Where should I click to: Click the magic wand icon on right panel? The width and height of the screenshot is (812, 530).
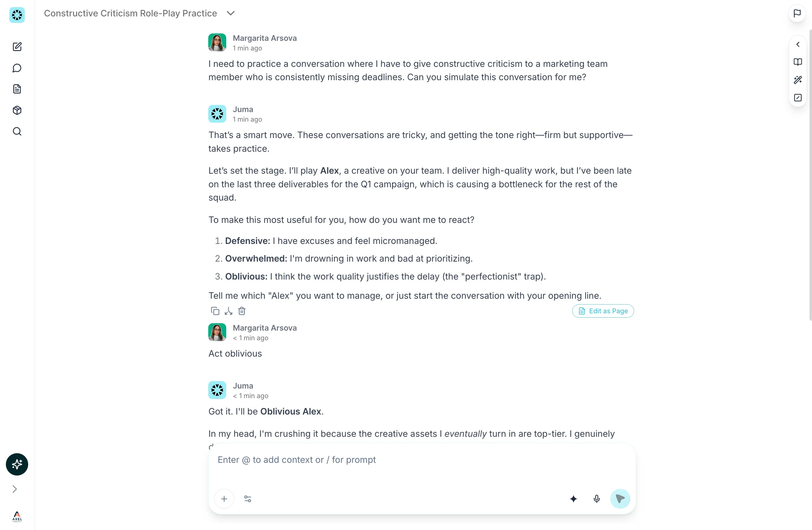798,80
